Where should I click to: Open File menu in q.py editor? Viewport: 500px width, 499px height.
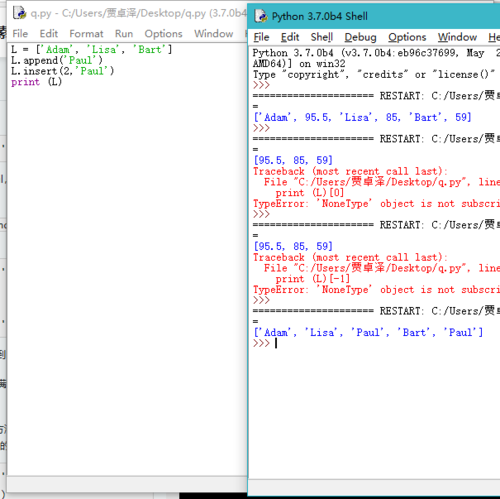pos(20,34)
